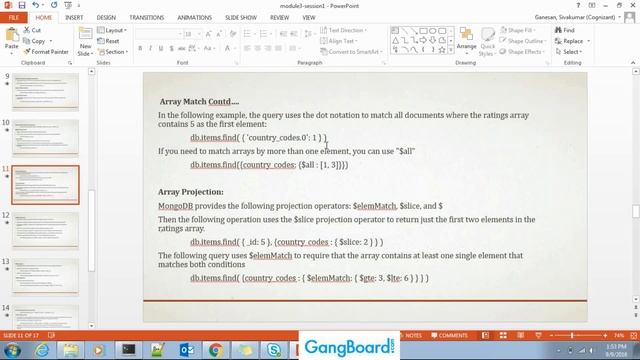This screenshot has width=640, height=360.
Task: Expand the shapes gallery More arrow
Action: click(451, 50)
